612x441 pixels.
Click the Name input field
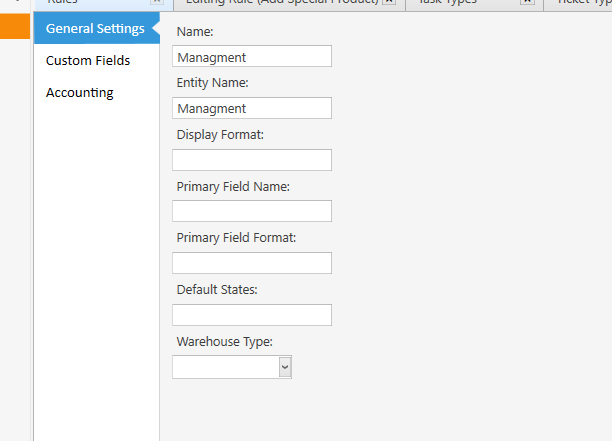[252, 56]
